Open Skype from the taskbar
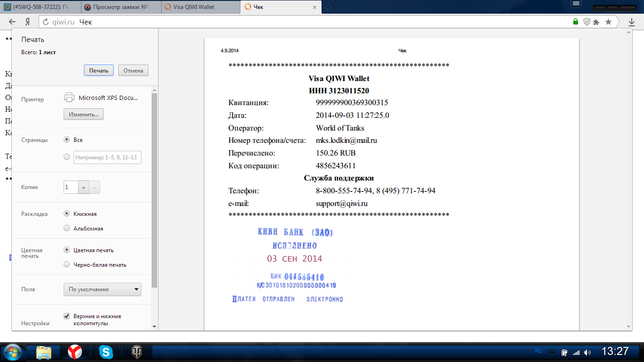This screenshot has height=362, width=644. [106, 352]
